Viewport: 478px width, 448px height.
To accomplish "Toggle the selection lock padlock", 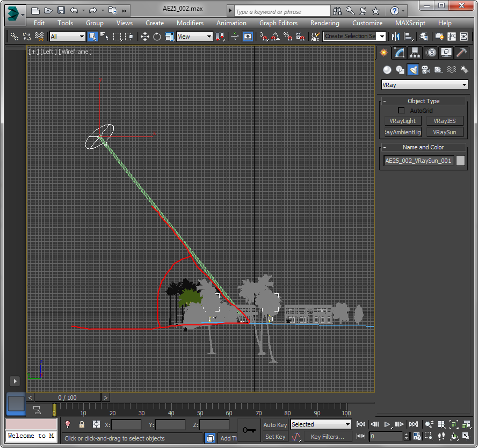I will pos(82,424).
